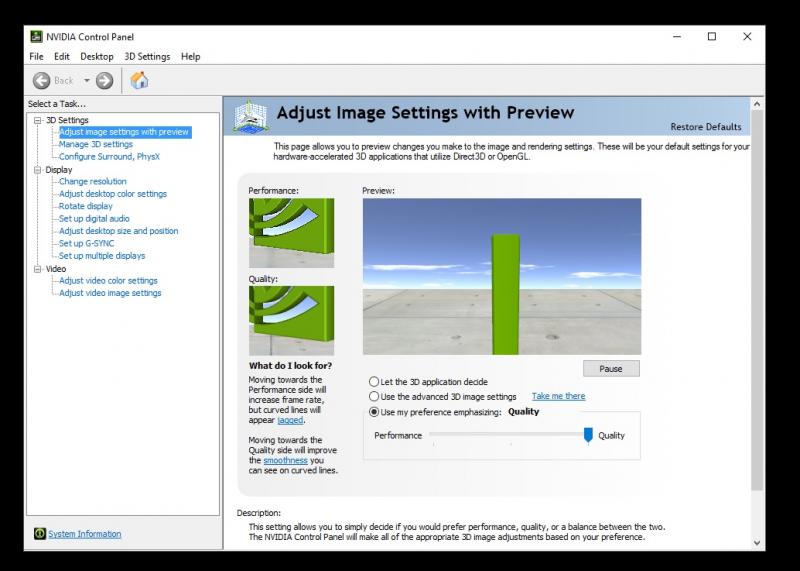Open the 3D Settings menu
Viewport: 800px width, 571px height.
pyautogui.click(x=147, y=57)
